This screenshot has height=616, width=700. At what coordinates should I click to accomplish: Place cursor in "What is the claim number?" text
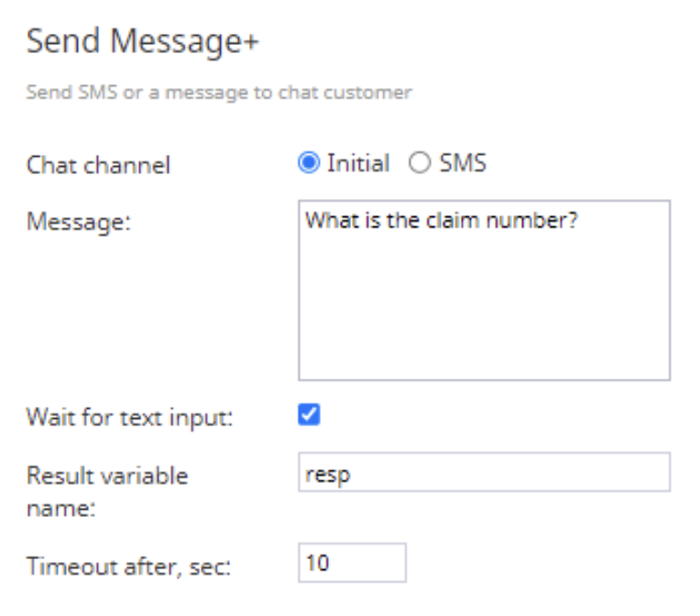(x=441, y=220)
